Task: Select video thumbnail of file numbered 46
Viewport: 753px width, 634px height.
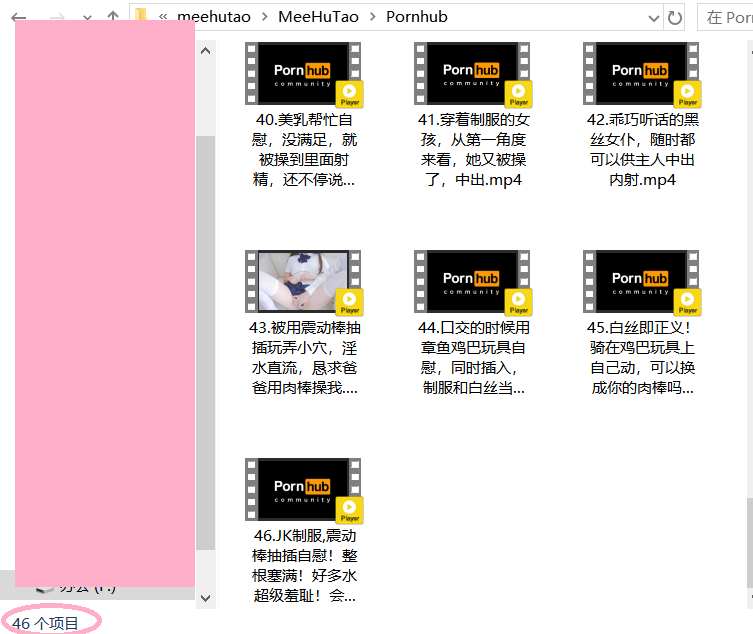Action: [x=303, y=490]
